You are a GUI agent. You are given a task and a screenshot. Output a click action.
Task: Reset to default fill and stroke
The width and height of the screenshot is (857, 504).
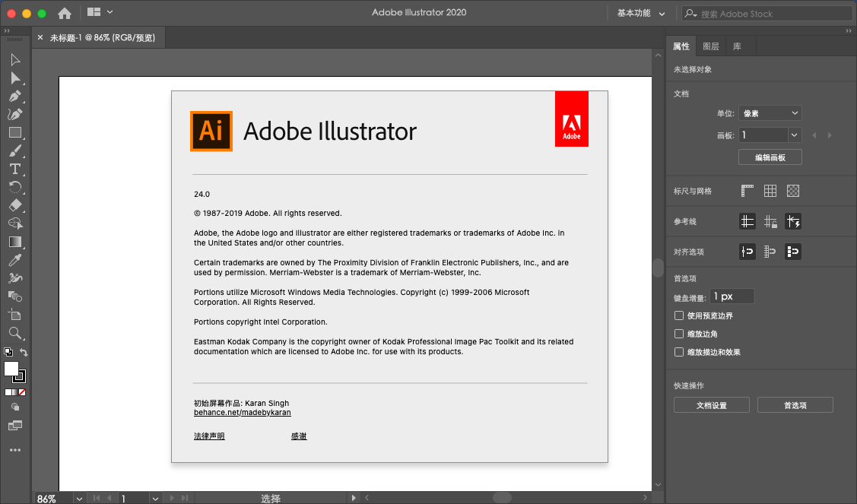coord(8,352)
